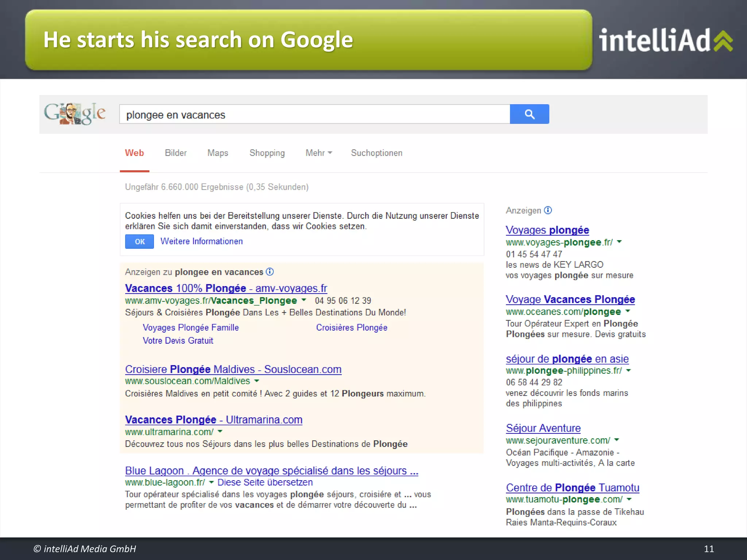
Task: Click 'les news de KEY LARGO' text
Action: pyautogui.click(x=555, y=265)
